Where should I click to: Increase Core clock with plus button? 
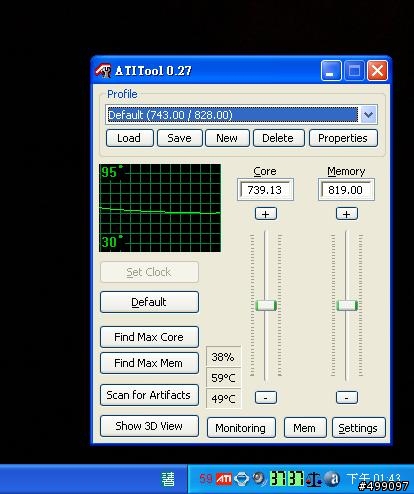click(266, 214)
